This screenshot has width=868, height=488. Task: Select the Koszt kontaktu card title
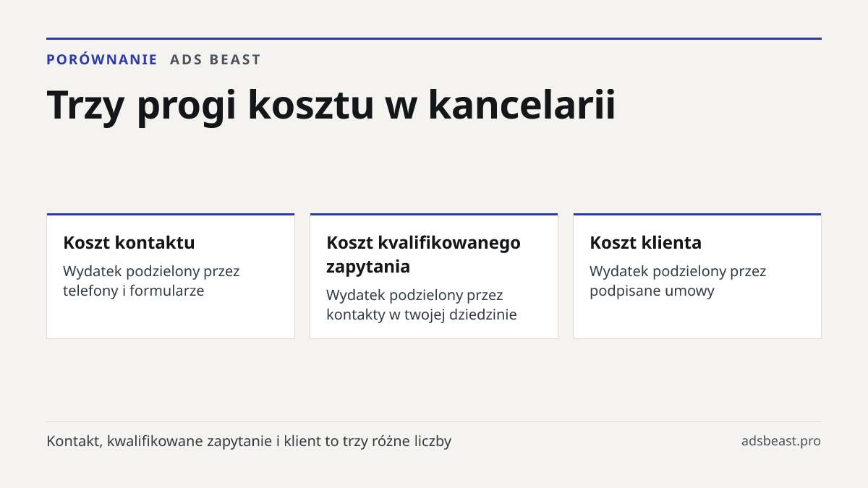pyautogui.click(x=129, y=242)
